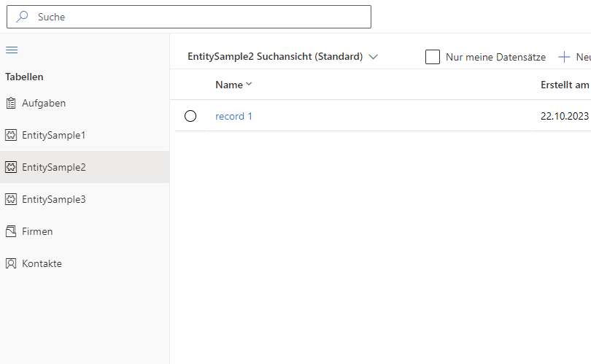Click the EntitySample2 puzzle icon
591x364 pixels.
coord(11,167)
